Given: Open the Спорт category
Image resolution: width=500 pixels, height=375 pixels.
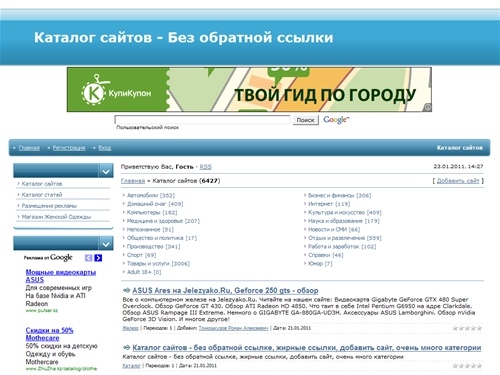Looking at the screenshot, I should pyautogui.click(x=135, y=255).
